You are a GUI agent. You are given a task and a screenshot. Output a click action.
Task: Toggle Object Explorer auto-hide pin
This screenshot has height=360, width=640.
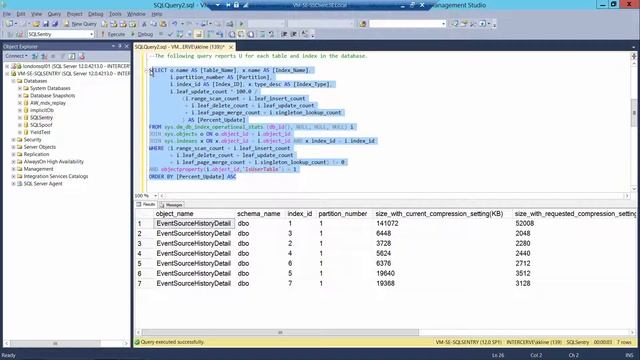[120, 47]
